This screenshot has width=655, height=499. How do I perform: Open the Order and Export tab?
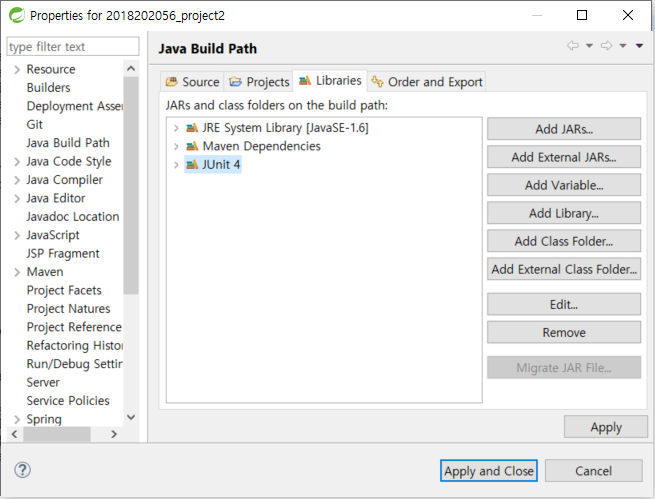[x=427, y=81]
